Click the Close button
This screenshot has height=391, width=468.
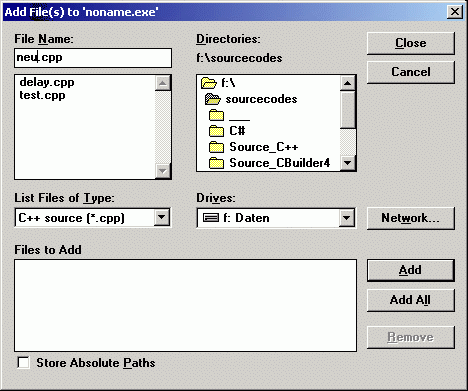[x=411, y=43]
